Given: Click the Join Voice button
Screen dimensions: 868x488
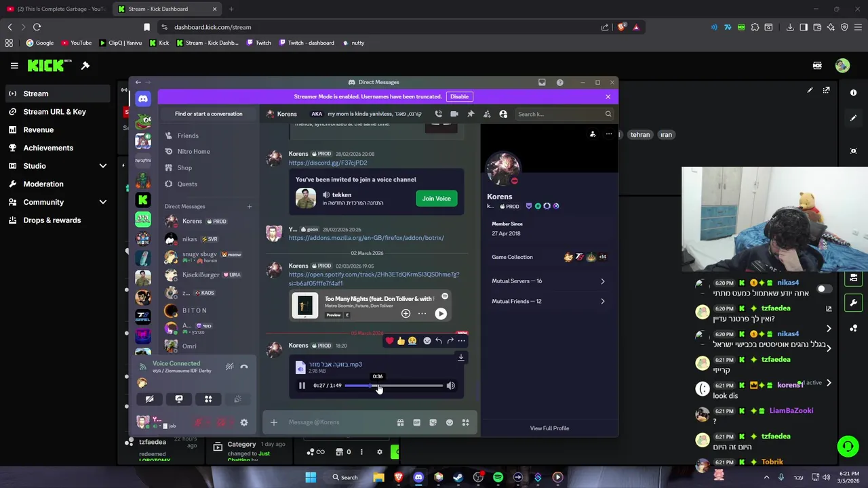Looking at the screenshot, I should point(436,199).
